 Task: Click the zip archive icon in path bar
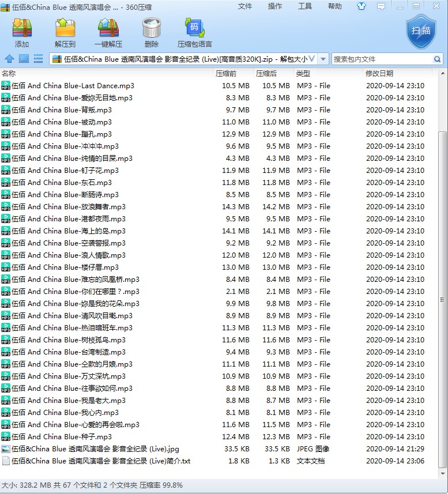point(57,59)
